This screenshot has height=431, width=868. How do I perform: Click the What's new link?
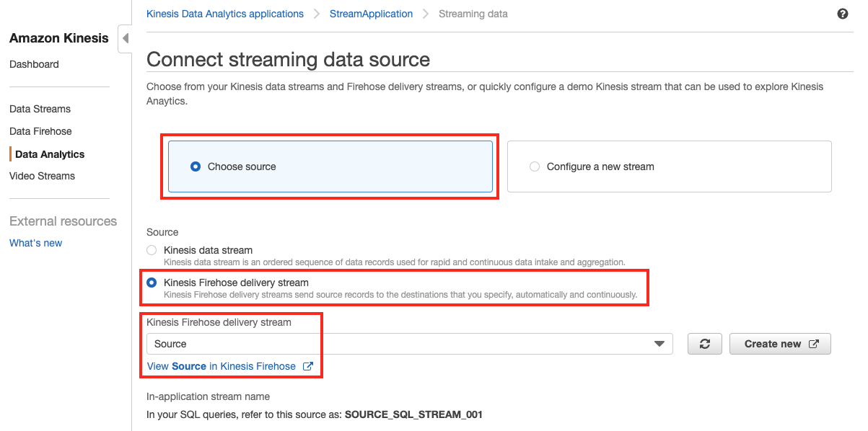point(35,243)
